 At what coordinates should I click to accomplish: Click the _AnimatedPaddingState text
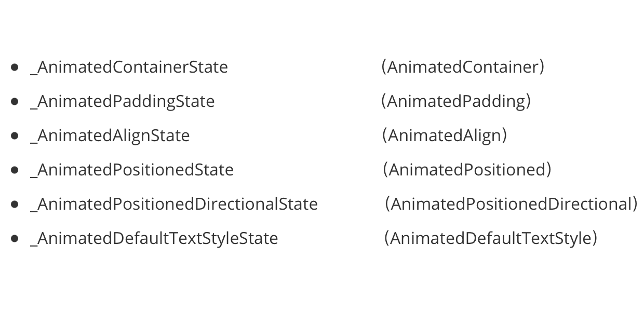coord(123,102)
